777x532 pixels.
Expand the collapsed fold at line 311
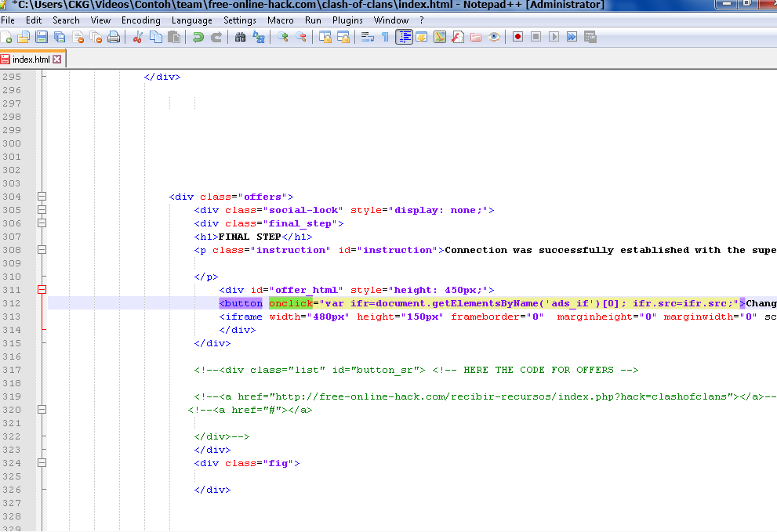42,290
